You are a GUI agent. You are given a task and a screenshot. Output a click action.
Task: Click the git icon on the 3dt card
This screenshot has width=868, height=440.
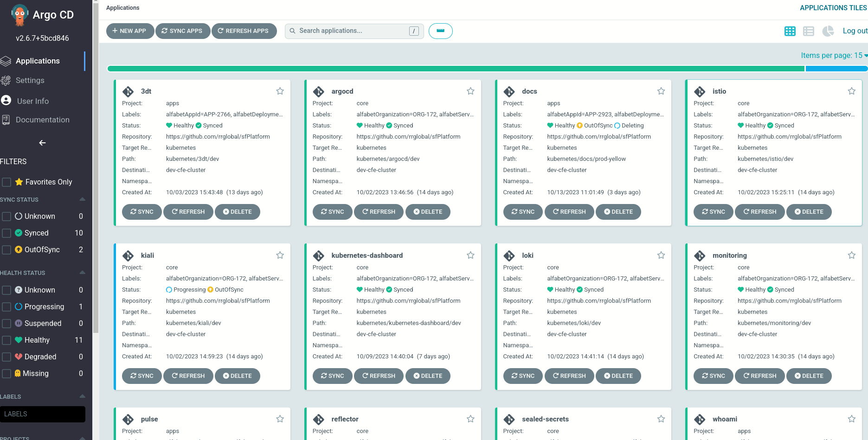coord(128,92)
